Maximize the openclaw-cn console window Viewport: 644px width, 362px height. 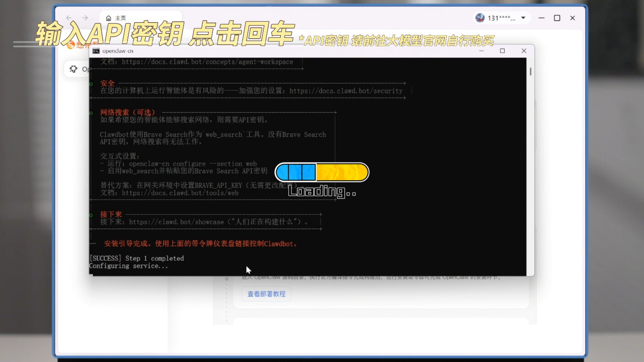(x=502, y=51)
